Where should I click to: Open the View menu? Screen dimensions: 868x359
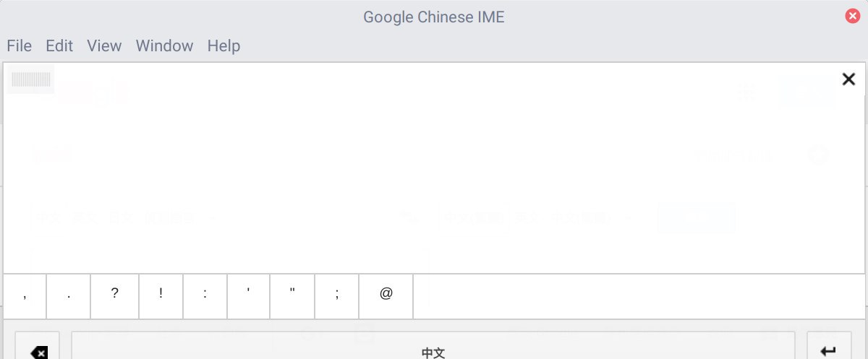104,46
